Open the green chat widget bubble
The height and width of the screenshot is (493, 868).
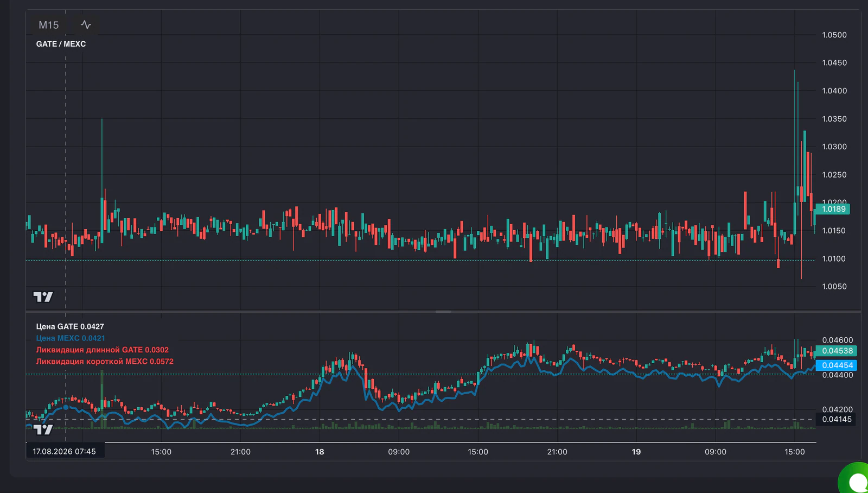[x=855, y=479]
